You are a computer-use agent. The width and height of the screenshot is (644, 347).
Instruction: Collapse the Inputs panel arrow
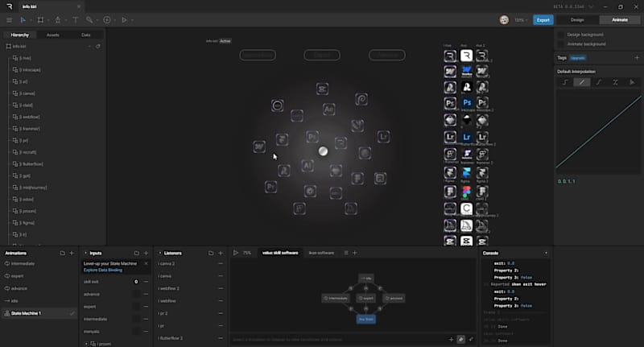[85, 253]
